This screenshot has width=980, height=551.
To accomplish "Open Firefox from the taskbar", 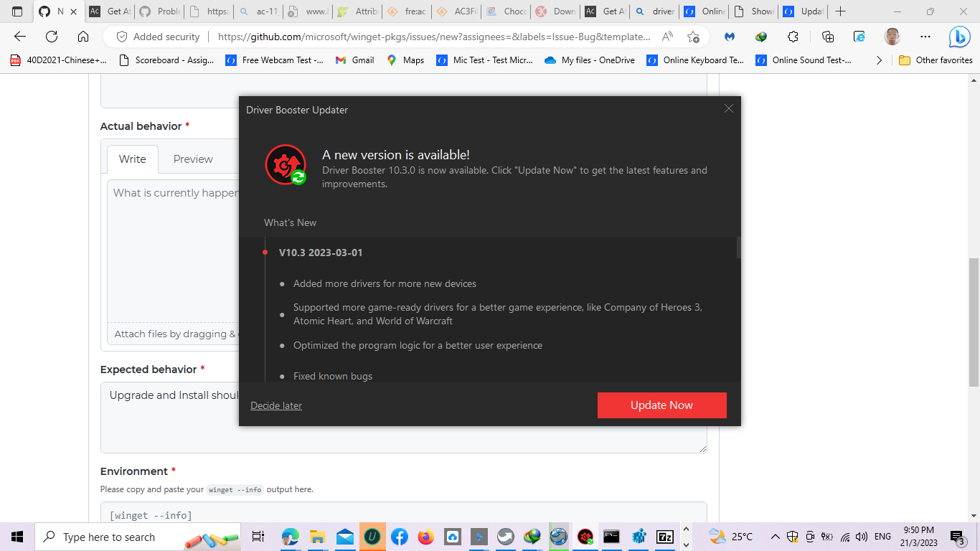I will [x=425, y=537].
